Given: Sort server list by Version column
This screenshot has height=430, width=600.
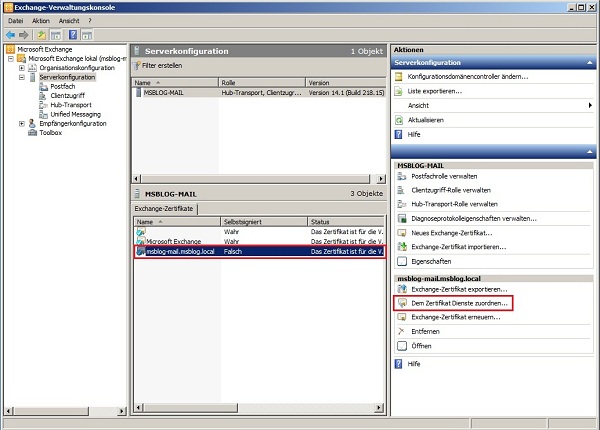Looking at the screenshot, I should 346,83.
